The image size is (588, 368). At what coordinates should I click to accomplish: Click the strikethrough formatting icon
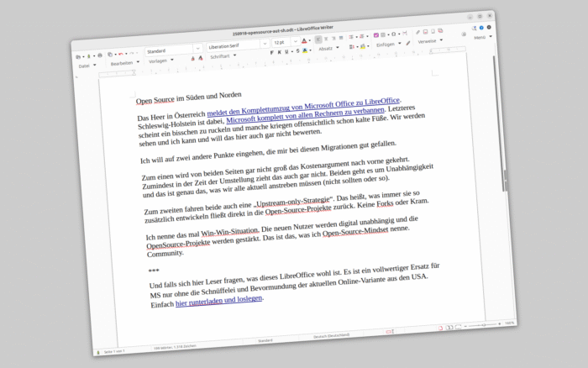pyautogui.click(x=298, y=50)
